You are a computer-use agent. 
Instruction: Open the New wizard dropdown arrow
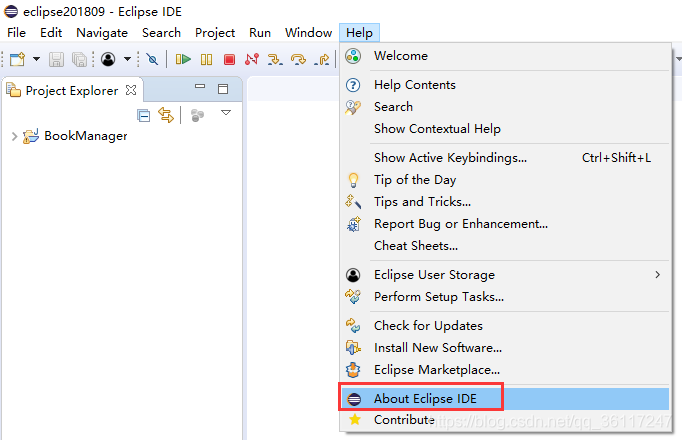point(37,59)
